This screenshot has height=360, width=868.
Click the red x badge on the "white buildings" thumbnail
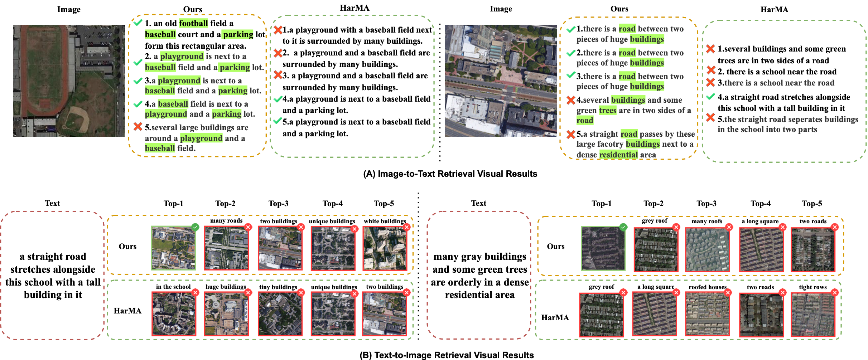point(406,227)
